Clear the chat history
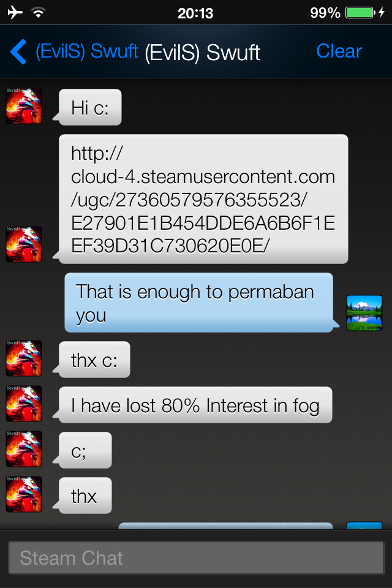The height and width of the screenshot is (588, 392). click(x=339, y=51)
